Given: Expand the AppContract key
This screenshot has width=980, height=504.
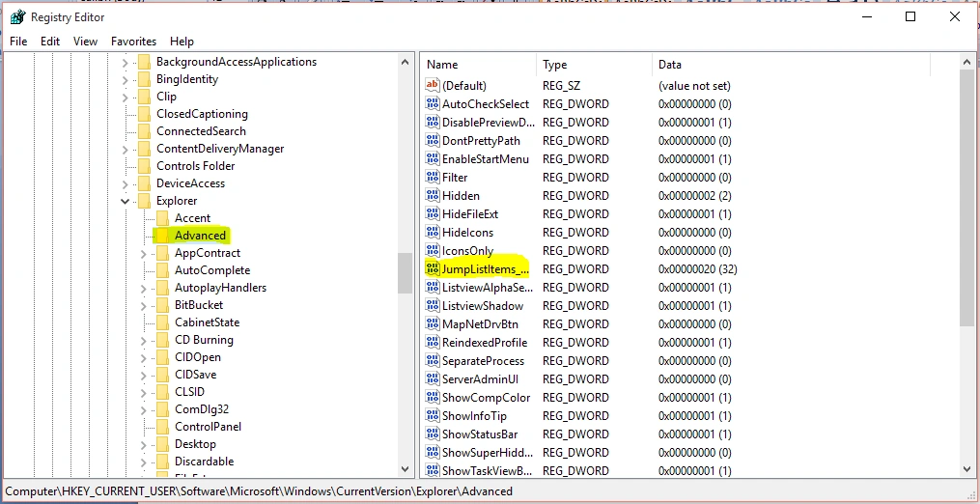Looking at the screenshot, I should [x=143, y=253].
